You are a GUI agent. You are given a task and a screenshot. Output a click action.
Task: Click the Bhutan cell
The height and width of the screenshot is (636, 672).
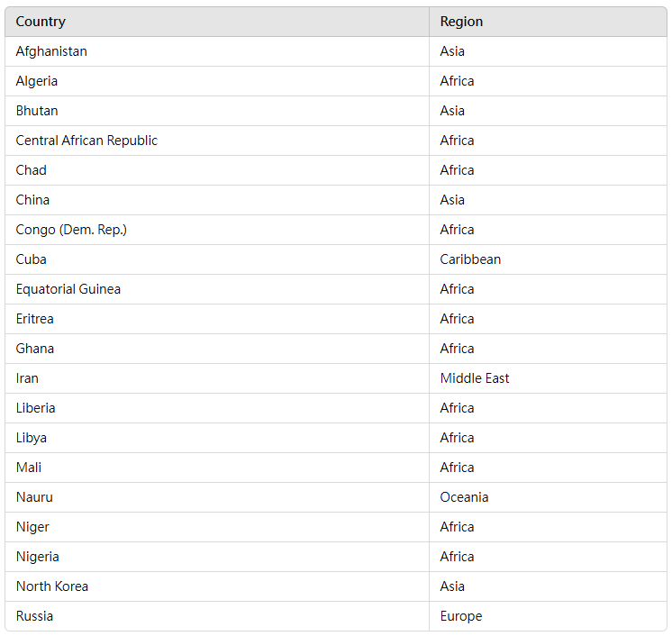(37, 111)
